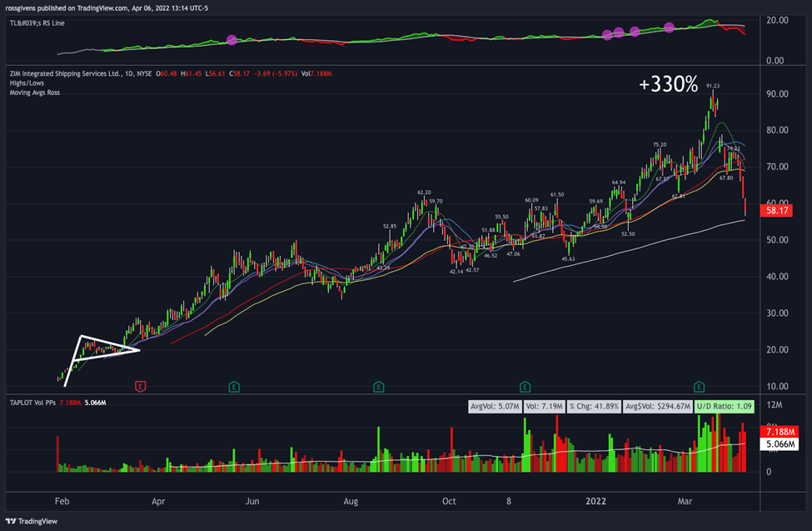The height and width of the screenshot is (531, 812).
Task: Click the Vol: 7.19M stat box
Action: (544, 407)
